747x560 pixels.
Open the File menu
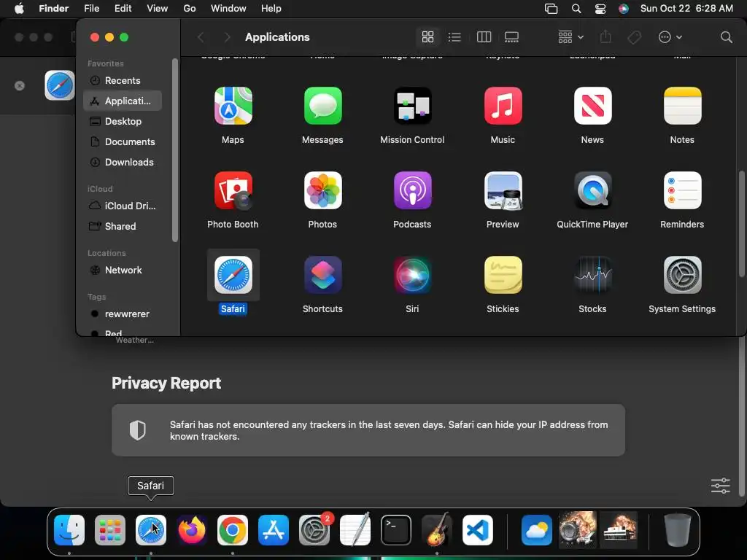point(91,9)
